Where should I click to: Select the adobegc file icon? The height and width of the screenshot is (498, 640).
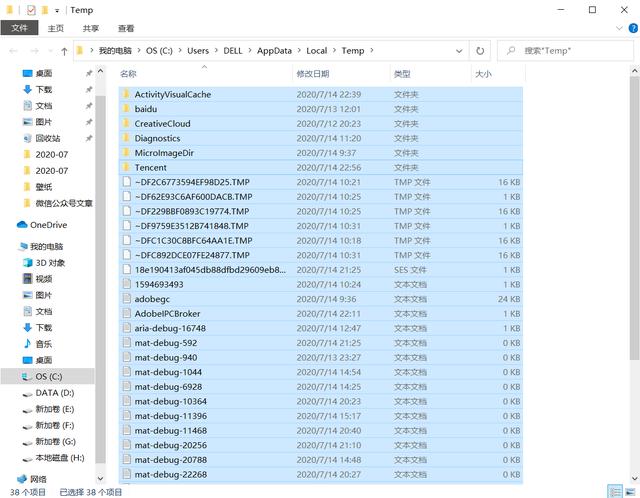click(127, 299)
